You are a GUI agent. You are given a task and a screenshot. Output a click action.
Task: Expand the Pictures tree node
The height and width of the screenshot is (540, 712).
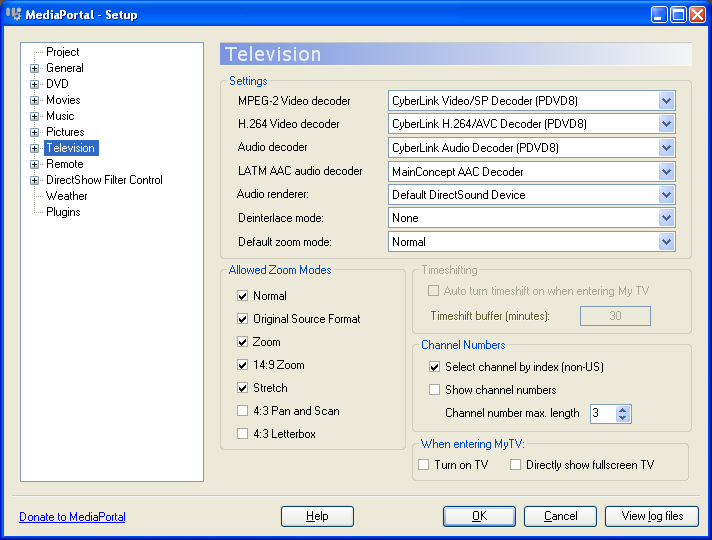(x=35, y=132)
